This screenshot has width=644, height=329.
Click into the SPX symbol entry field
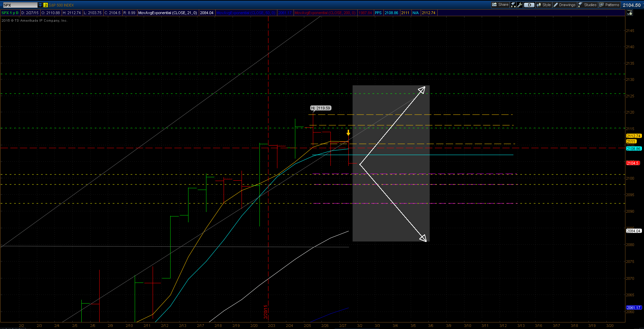[20, 5]
